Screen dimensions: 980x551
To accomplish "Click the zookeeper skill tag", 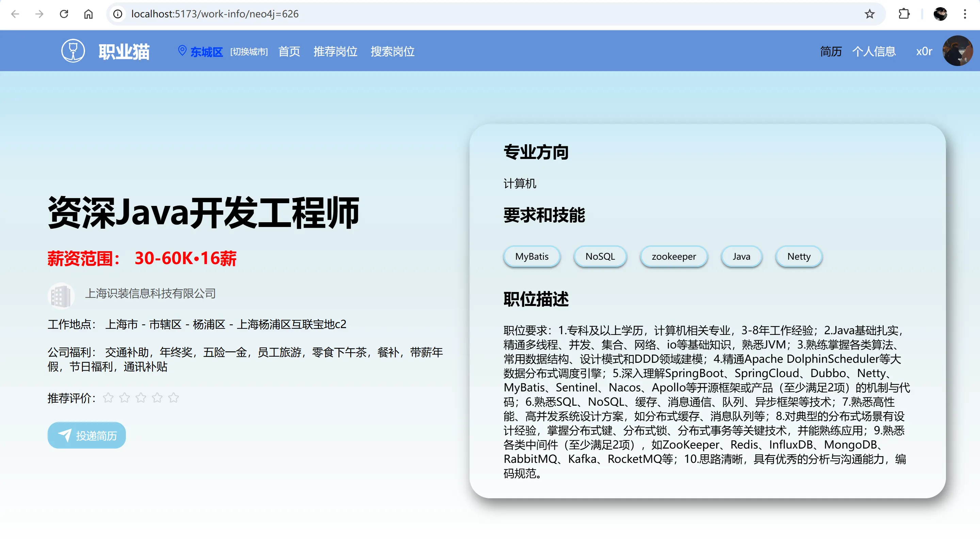I will pos(673,257).
